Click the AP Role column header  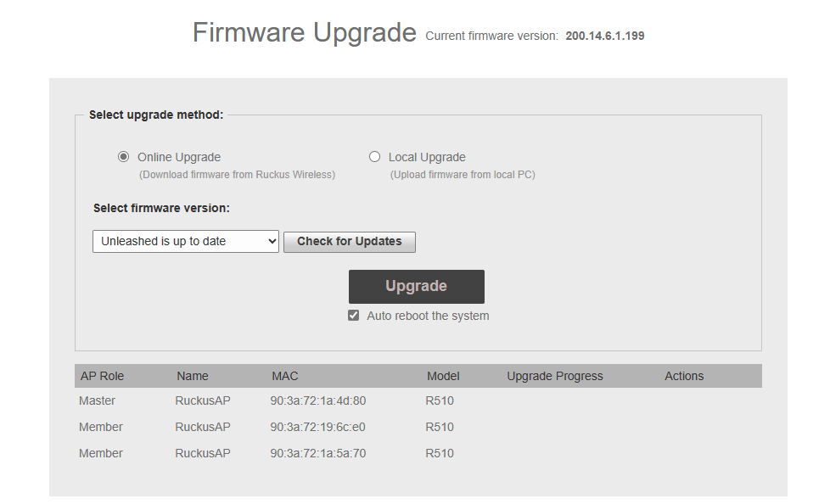102,376
